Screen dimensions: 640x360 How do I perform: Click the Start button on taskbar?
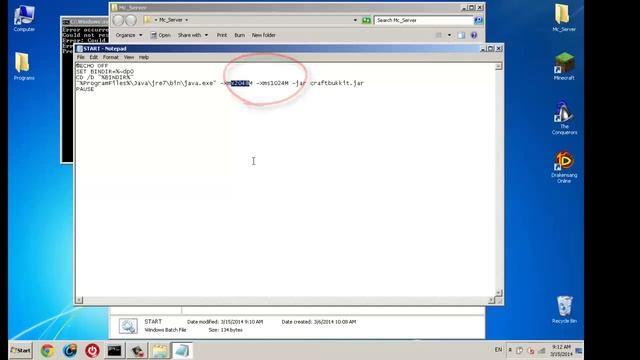tap(20, 350)
